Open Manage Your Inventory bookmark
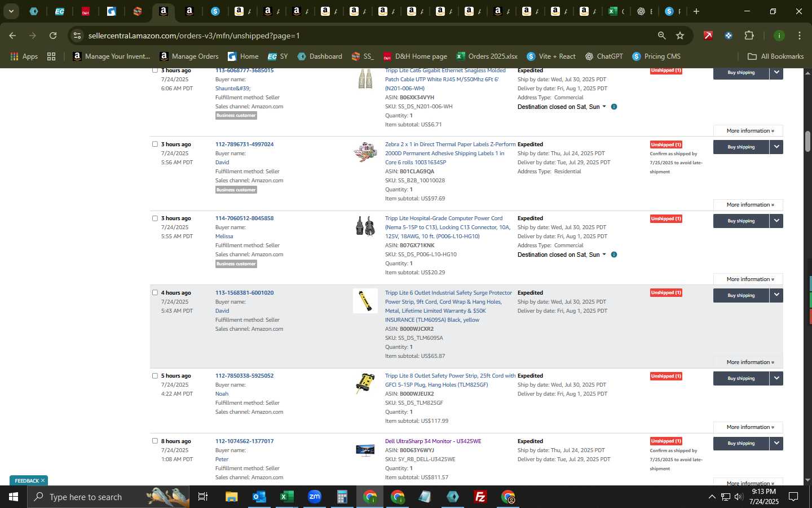The image size is (812, 508). coord(111,56)
